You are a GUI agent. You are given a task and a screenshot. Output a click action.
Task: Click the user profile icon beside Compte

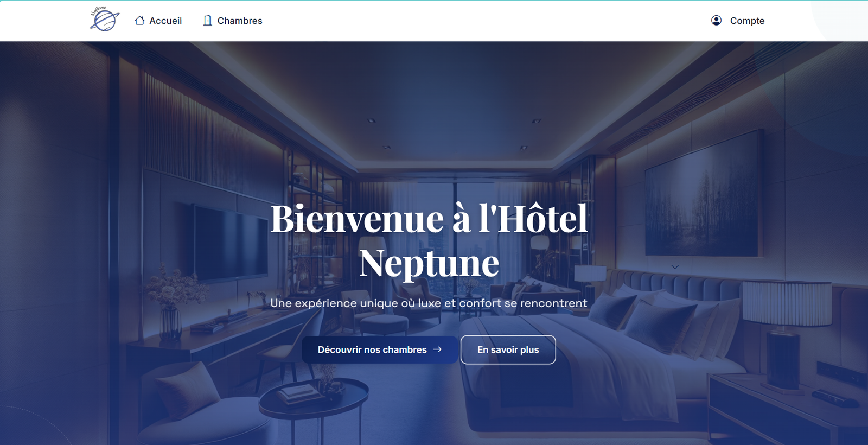[x=716, y=20]
